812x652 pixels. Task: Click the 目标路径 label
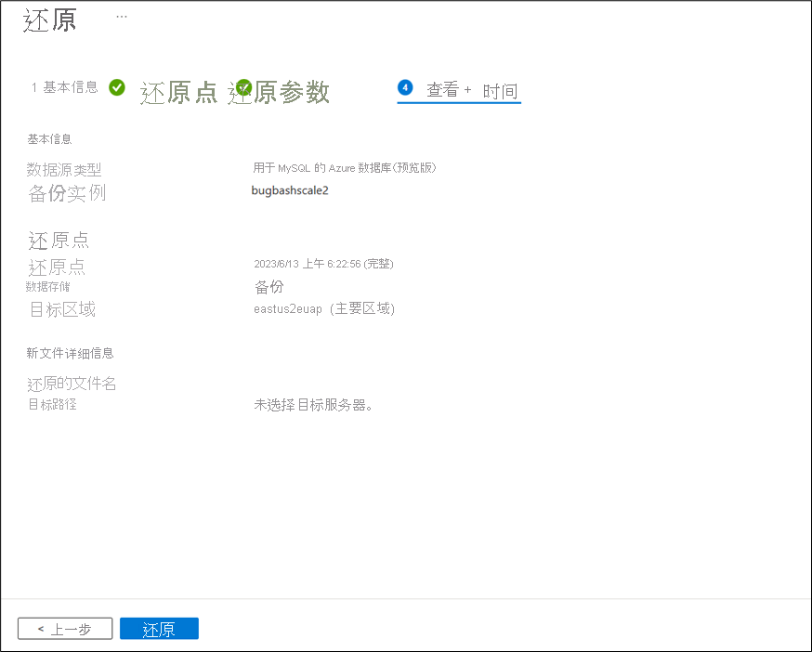pos(52,404)
